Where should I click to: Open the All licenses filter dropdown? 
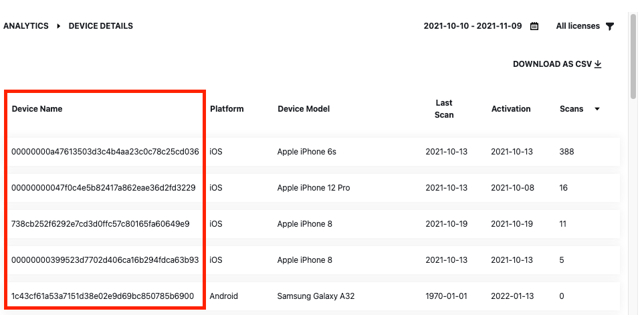(585, 26)
